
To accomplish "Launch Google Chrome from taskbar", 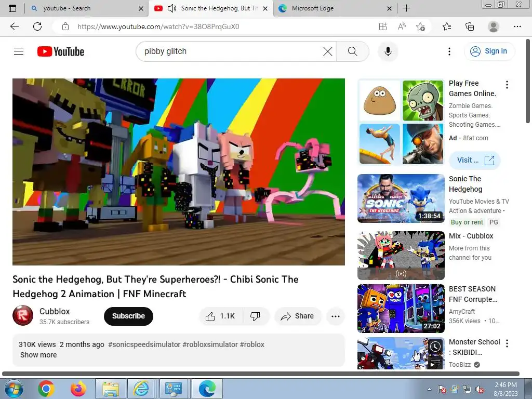I will 46,389.
